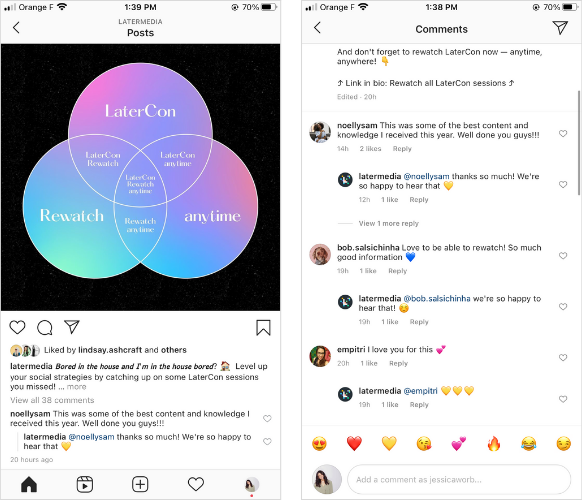Open the activity heart icon in the bottom bar
Viewport: 582px width, 500px height.
[x=196, y=484]
